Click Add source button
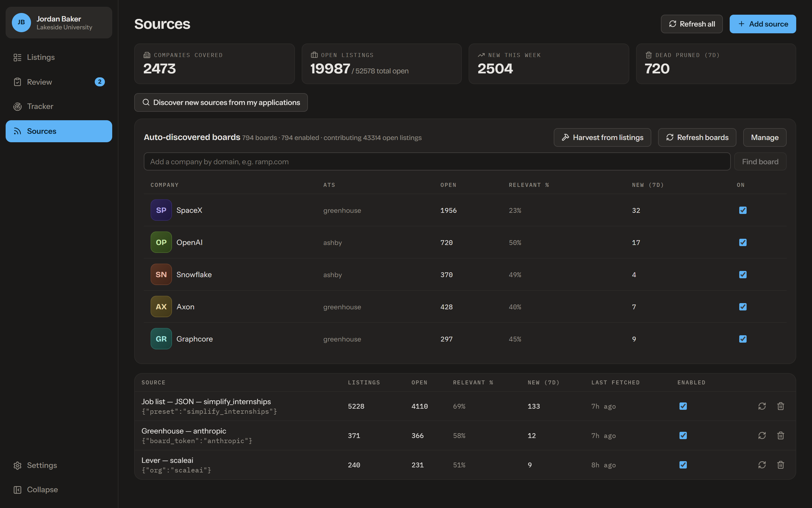Viewport: 812px width, 508px height. point(763,24)
